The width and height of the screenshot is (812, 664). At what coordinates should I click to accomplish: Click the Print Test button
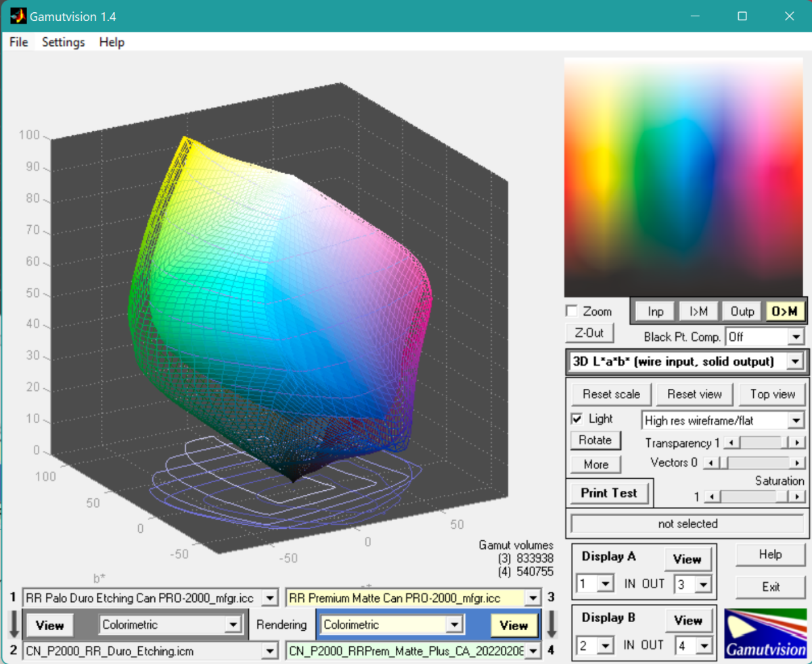[x=608, y=493]
